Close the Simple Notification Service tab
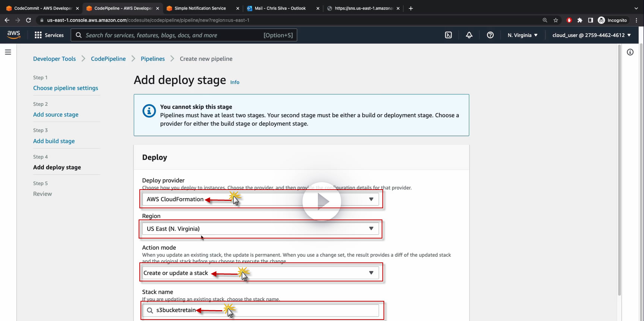The image size is (644, 321). 238,8
